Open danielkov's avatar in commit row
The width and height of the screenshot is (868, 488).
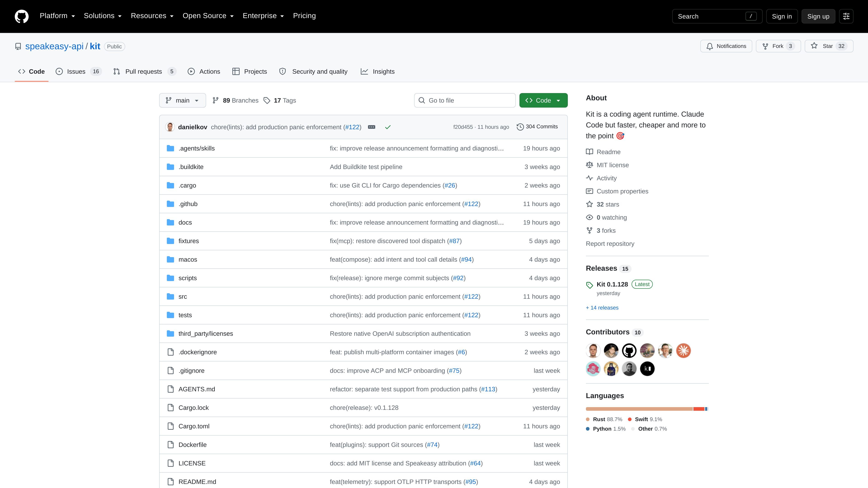coord(170,127)
